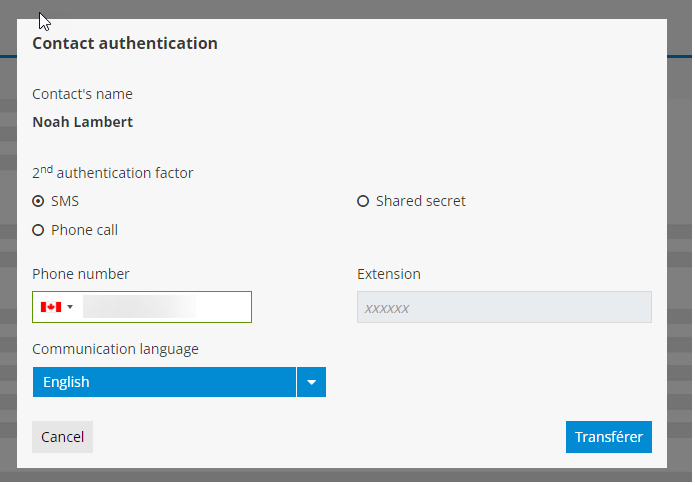Image resolution: width=695 pixels, height=485 pixels.
Task: Click inside the Phone number input field
Action: coord(165,307)
